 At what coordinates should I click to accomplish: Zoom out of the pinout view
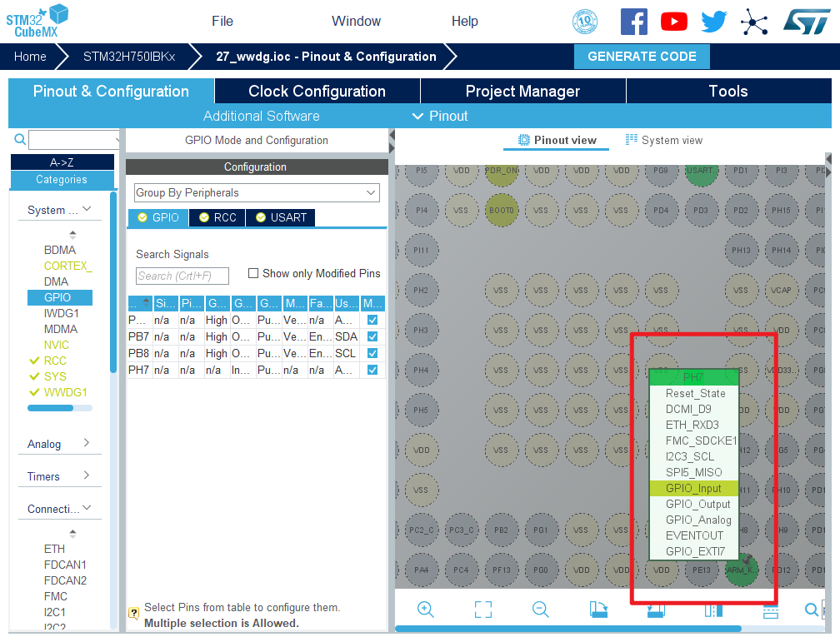[540, 610]
